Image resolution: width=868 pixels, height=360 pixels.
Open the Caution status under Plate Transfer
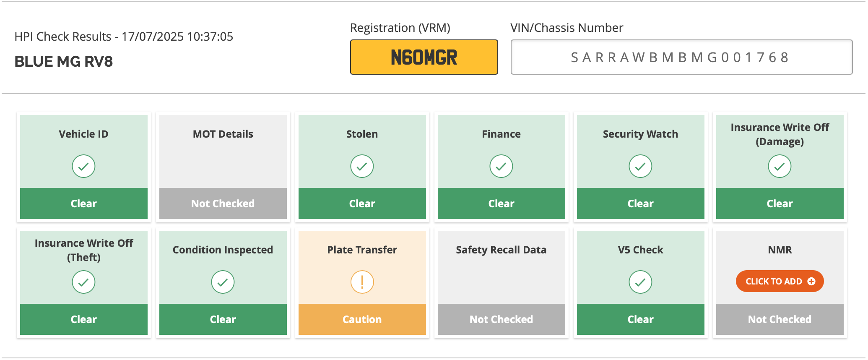click(x=362, y=319)
